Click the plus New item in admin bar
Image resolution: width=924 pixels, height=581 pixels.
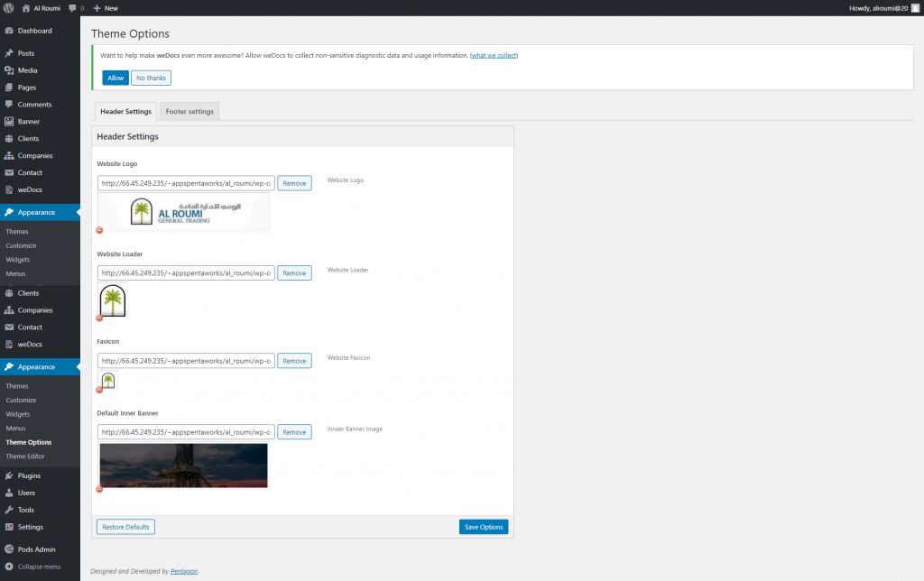tap(106, 8)
